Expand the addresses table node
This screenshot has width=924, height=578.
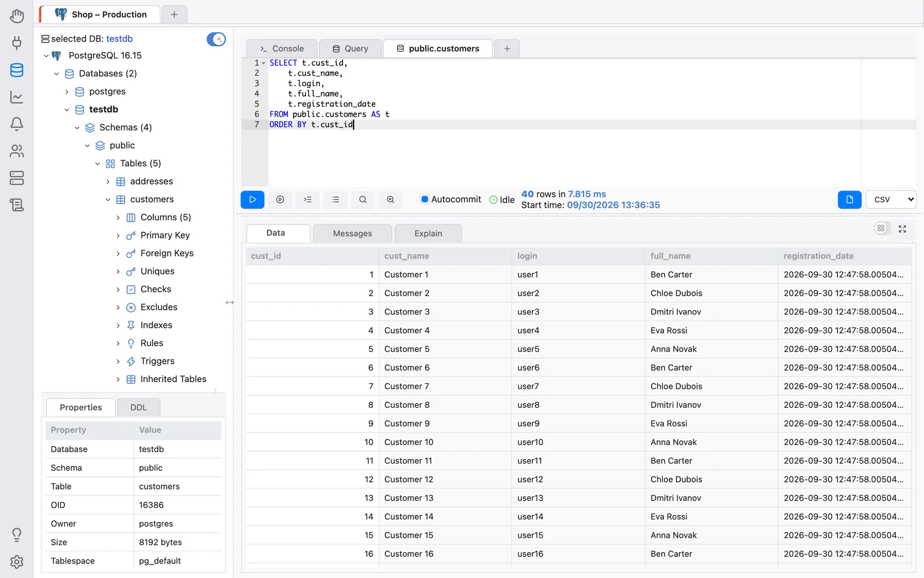(x=108, y=181)
